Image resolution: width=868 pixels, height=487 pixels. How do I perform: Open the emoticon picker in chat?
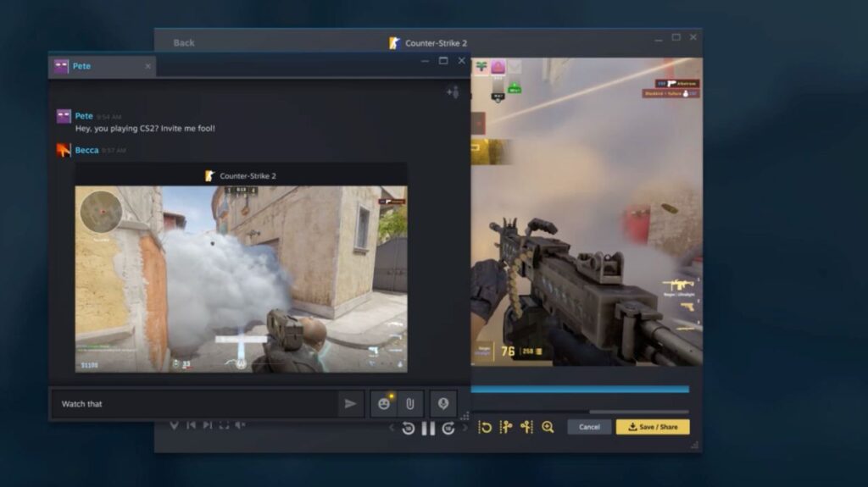pyautogui.click(x=384, y=403)
